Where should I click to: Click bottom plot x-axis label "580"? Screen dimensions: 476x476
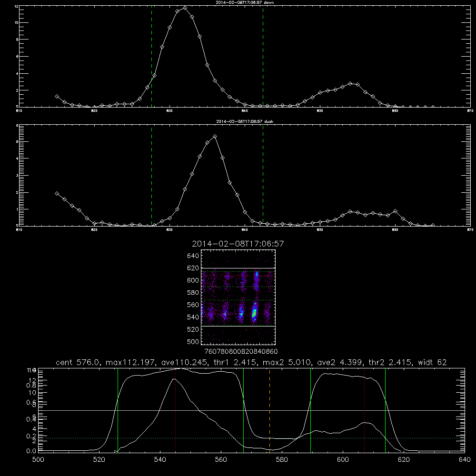pos(282,460)
